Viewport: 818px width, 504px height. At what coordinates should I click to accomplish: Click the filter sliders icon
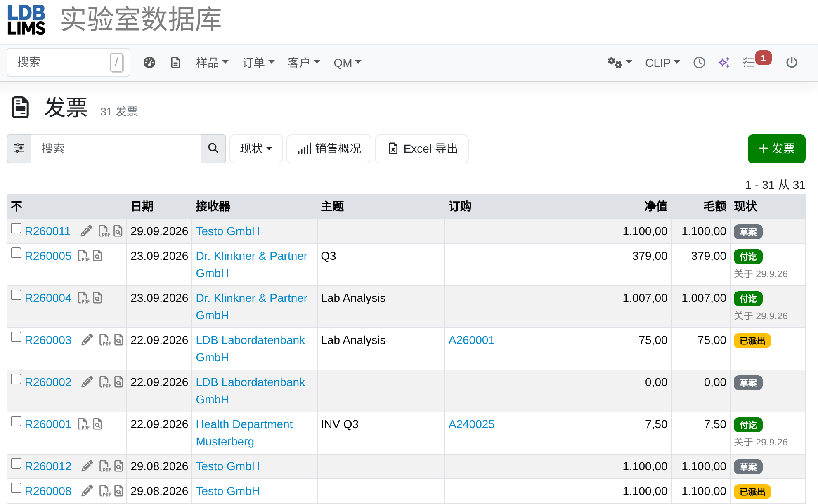19,148
